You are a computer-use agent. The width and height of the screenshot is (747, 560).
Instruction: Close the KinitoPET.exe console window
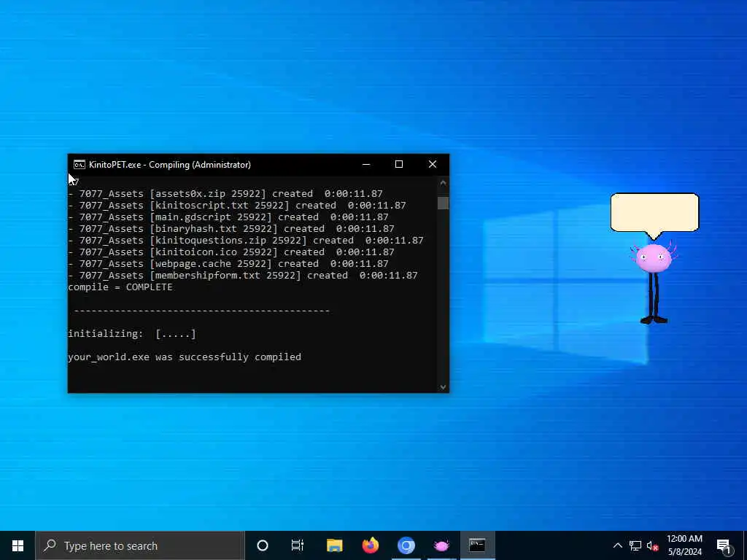[433, 164]
